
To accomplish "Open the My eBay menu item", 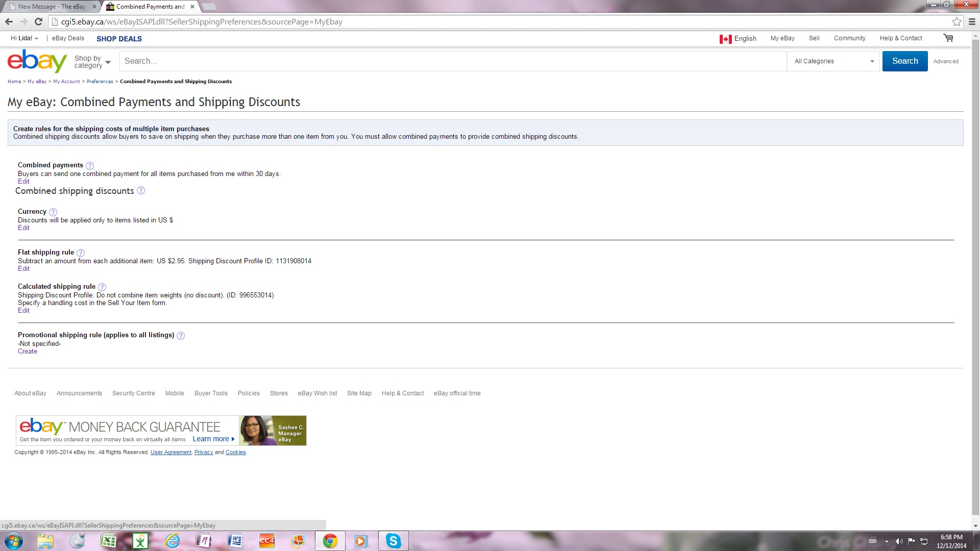I will tap(782, 38).
